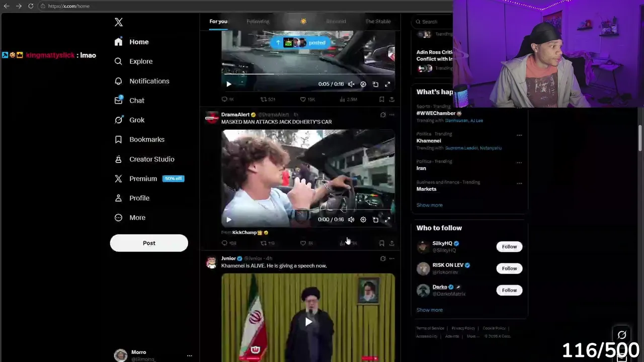Play the top video at 0:05 / 0:16
Screen dimensions: 644x362
click(x=229, y=84)
